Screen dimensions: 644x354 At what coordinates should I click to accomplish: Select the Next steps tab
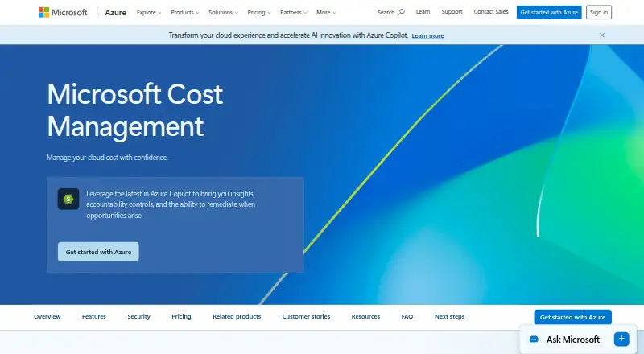[x=449, y=317]
